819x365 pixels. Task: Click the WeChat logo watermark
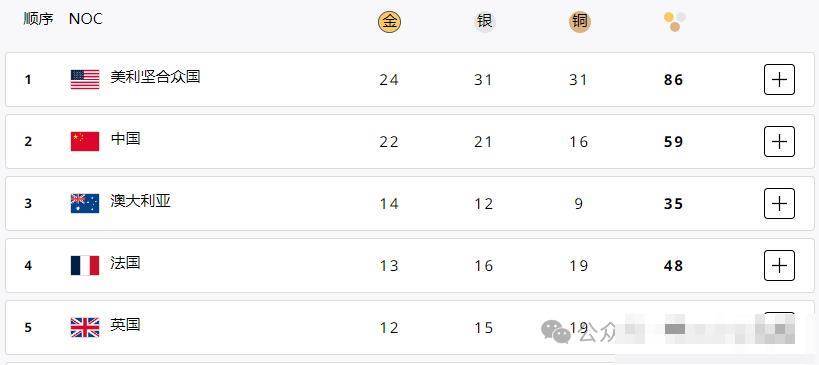point(556,331)
